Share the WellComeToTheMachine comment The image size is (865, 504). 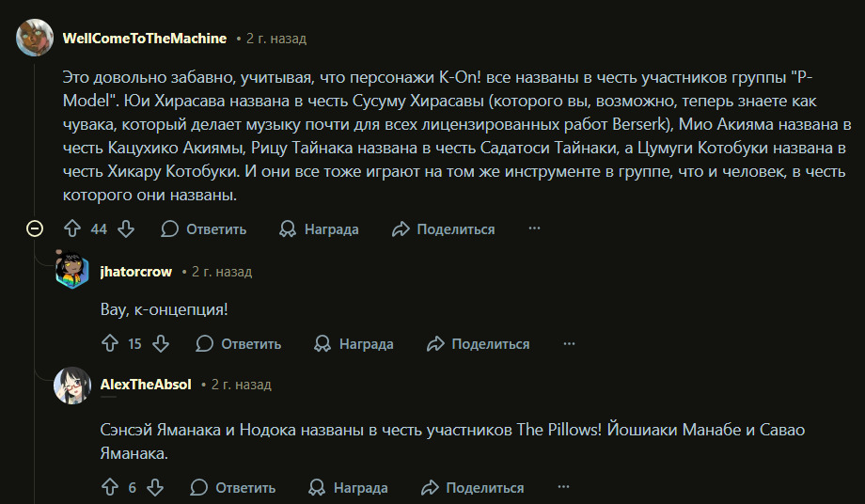(x=444, y=229)
